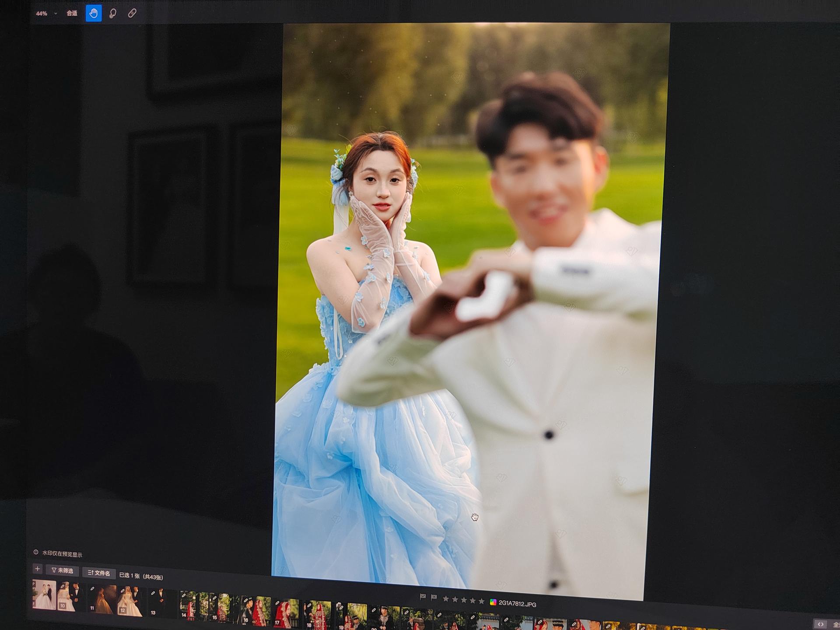Image resolution: width=840 pixels, height=630 pixels.
Task: Select the liquify face-shaping tool
Action: pyautogui.click(x=113, y=14)
